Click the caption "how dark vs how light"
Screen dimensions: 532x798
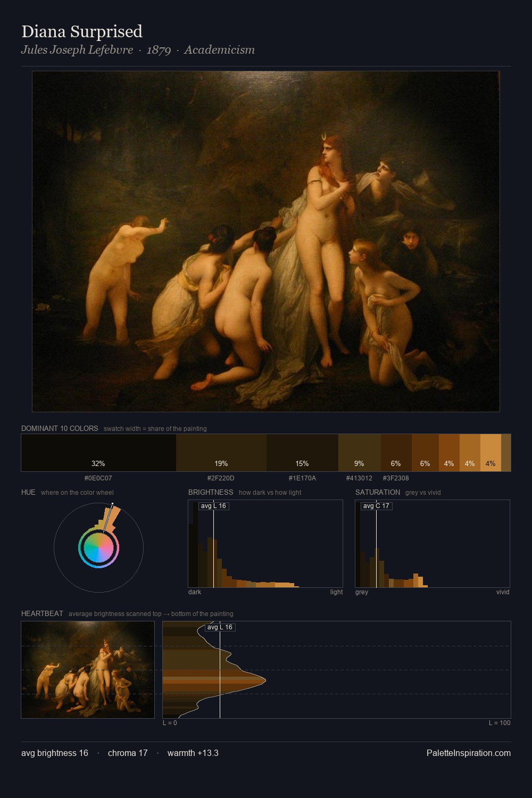(270, 493)
